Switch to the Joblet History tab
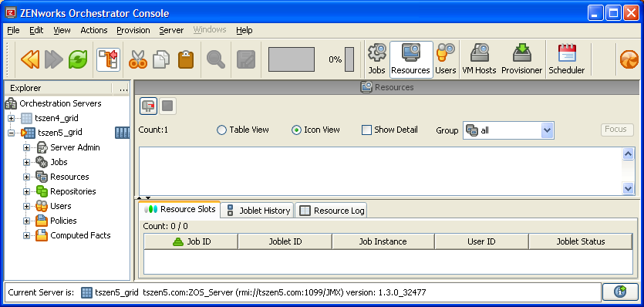This screenshot has height=307, width=644. [258, 211]
